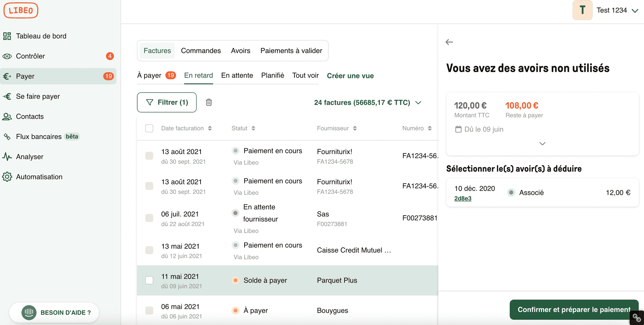This screenshot has height=325, width=644.
Task: Select all invoices with header checkbox
Action: click(x=149, y=128)
